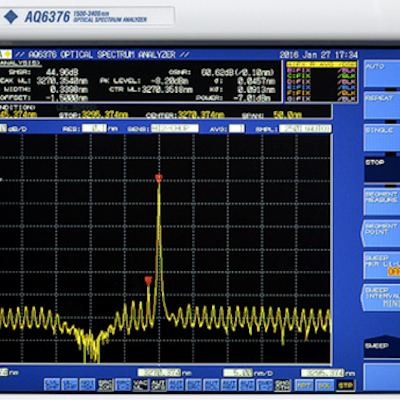The height and width of the screenshot is (400, 400).
Task: Click the RPT status icon
Action: pos(304,385)
